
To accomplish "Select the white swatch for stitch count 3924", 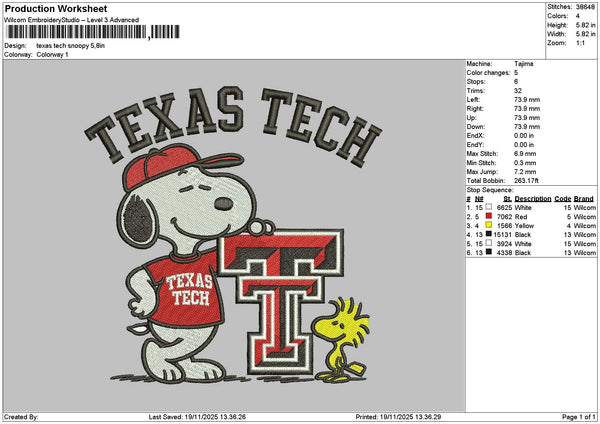I will coord(489,243).
